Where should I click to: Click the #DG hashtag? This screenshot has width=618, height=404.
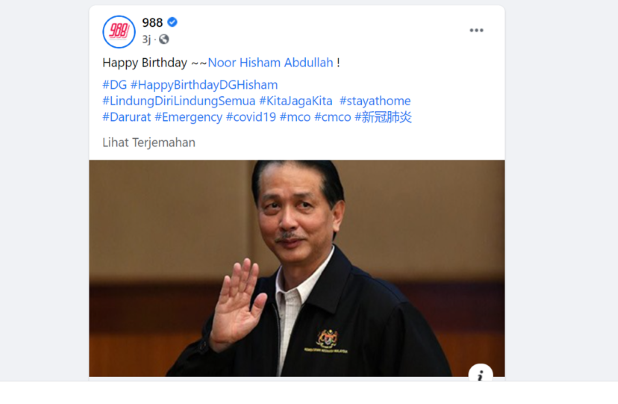coord(114,85)
